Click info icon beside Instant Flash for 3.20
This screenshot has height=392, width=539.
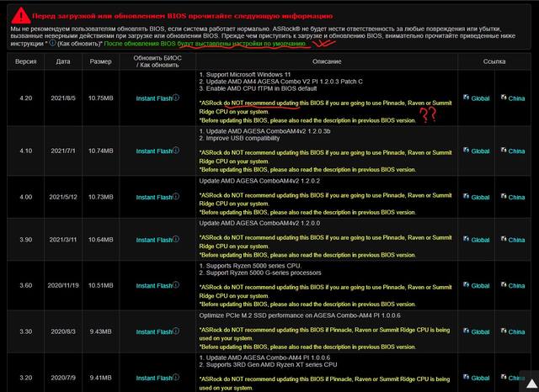point(176,377)
